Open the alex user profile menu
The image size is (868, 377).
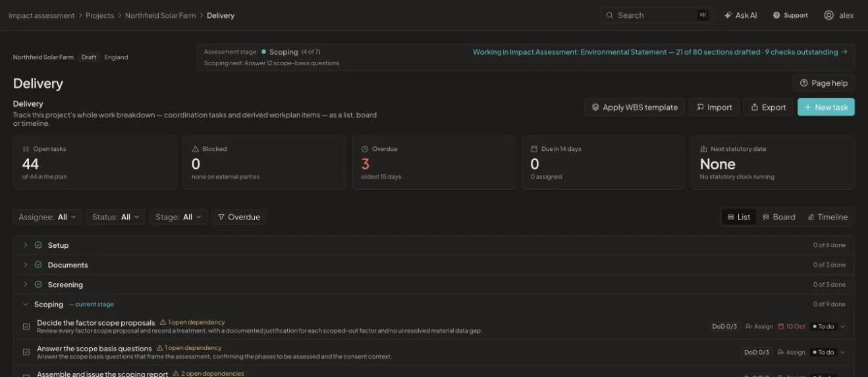838,15
